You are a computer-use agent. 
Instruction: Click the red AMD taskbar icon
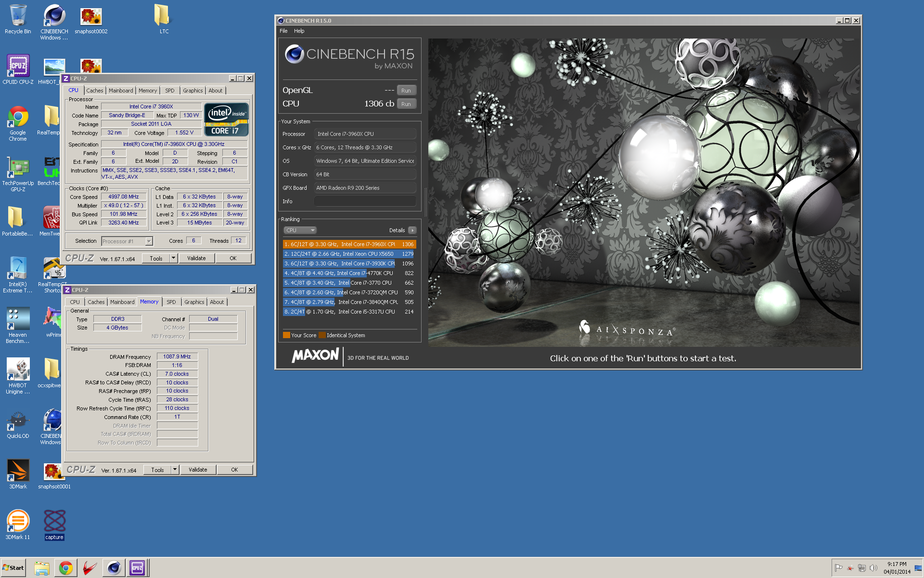click(90, 568)
